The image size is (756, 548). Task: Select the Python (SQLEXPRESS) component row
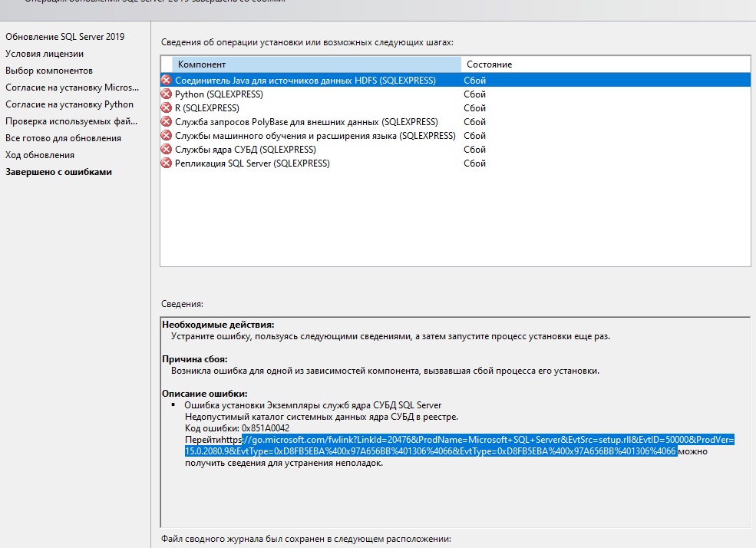pos(456,94)
